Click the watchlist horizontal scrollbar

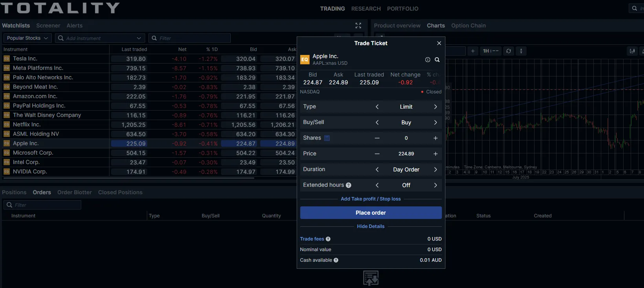click(129, 178)
